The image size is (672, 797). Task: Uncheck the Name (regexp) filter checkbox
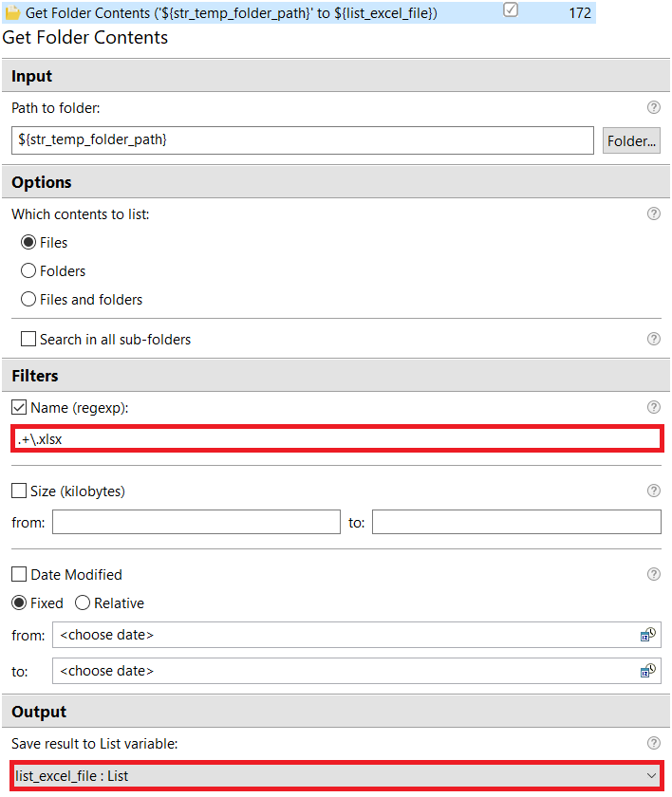click(x=19, y=407)
